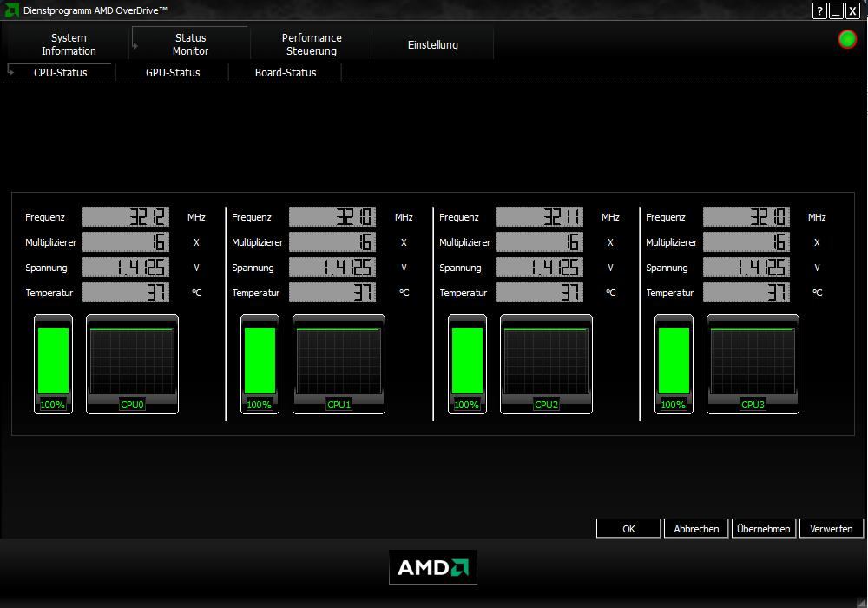Click the AMD logo at the bottom
The image size is (868, 608).
pos(433,567)
